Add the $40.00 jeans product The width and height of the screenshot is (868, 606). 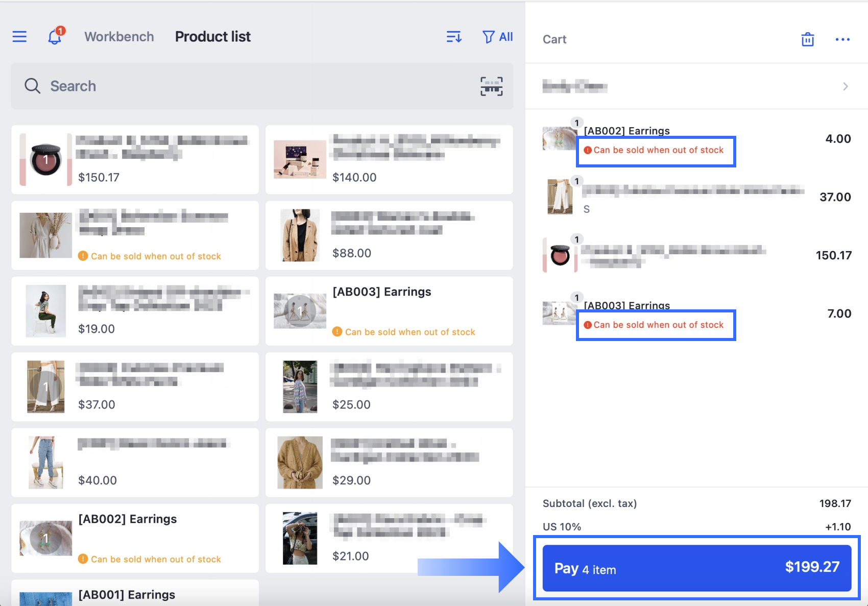click(135, 463)
